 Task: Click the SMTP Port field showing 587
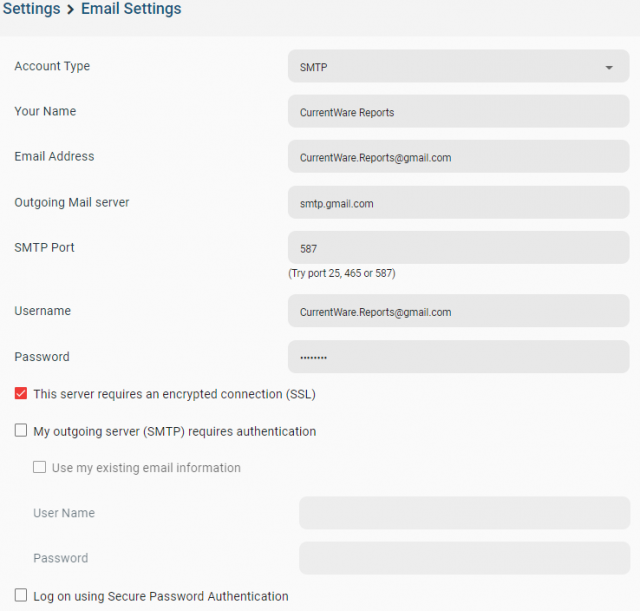458,247
